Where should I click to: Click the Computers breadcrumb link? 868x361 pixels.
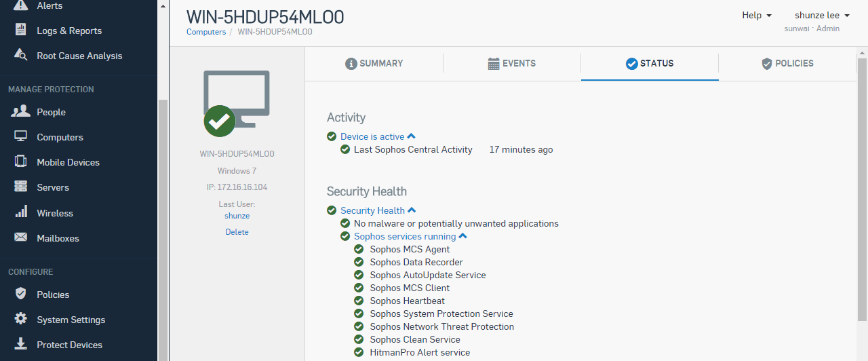click(x=206, y=31)
